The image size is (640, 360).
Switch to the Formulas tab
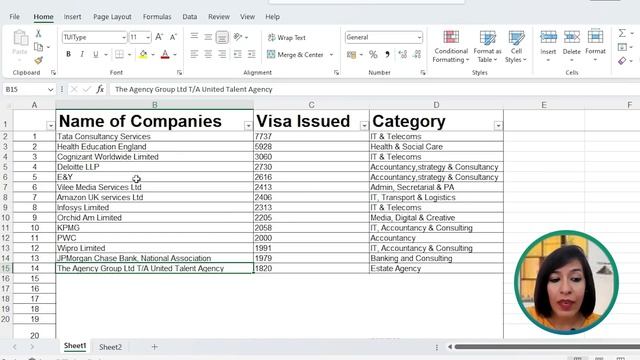tap(157, 17)
